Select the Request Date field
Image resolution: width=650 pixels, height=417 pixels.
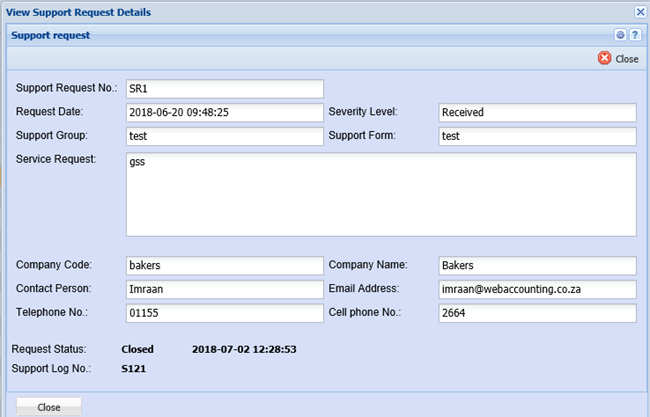click(x=224, y=112)
